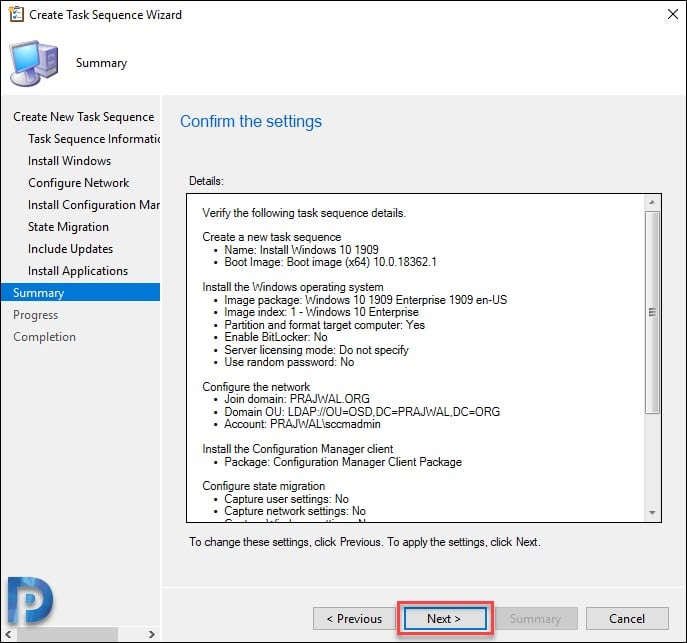Screen dimensions: 687x643
Task: Click the Completion step in sidebar
Action: pyautogui.click(x=44, y=337)
